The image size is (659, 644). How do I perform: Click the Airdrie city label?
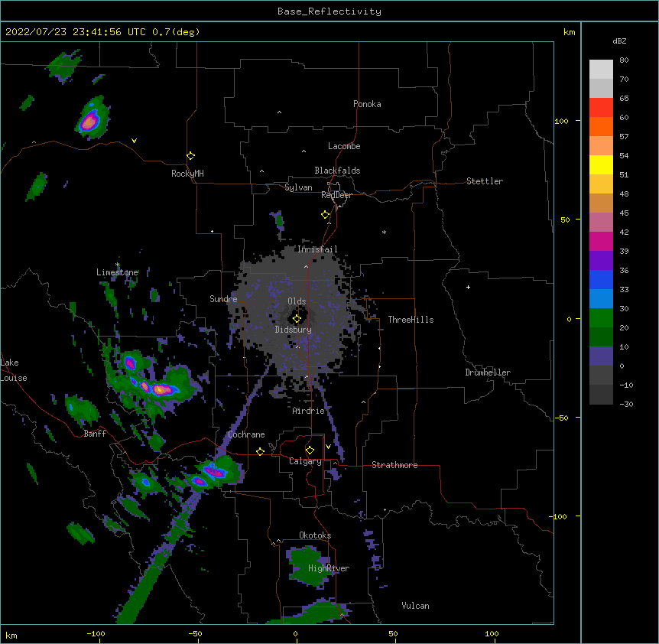click(309, 411)
